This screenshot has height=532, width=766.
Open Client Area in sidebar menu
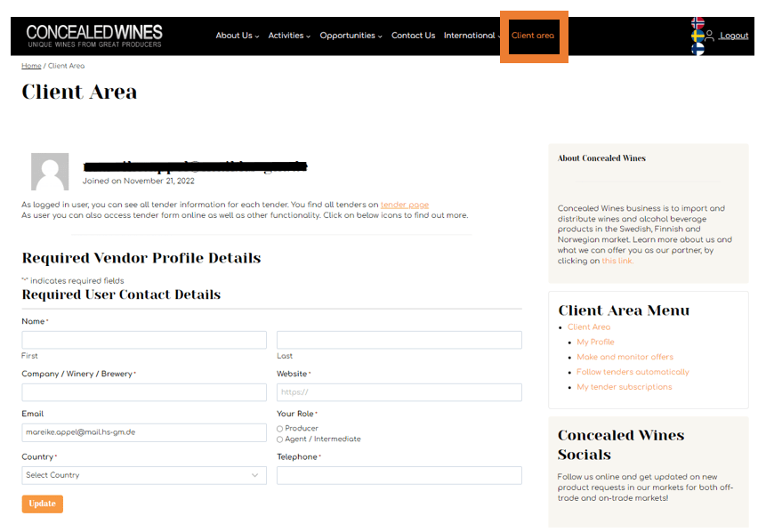[589, 326]
